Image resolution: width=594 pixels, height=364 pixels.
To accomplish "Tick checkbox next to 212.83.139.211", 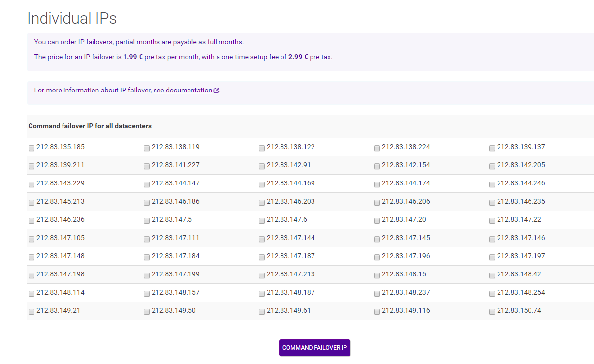I will (31, 166).
